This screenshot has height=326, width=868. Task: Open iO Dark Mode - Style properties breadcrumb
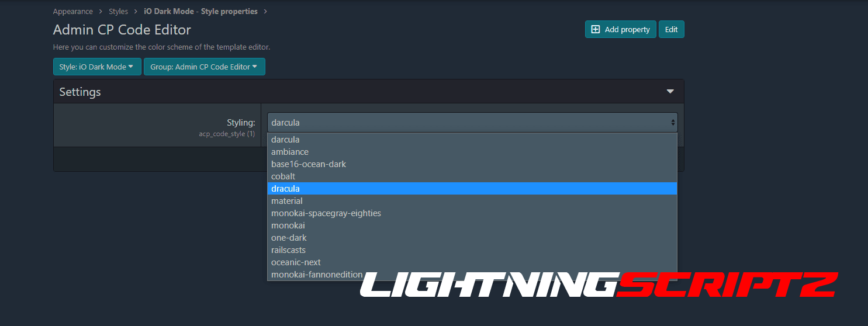(x=200, y=11)
